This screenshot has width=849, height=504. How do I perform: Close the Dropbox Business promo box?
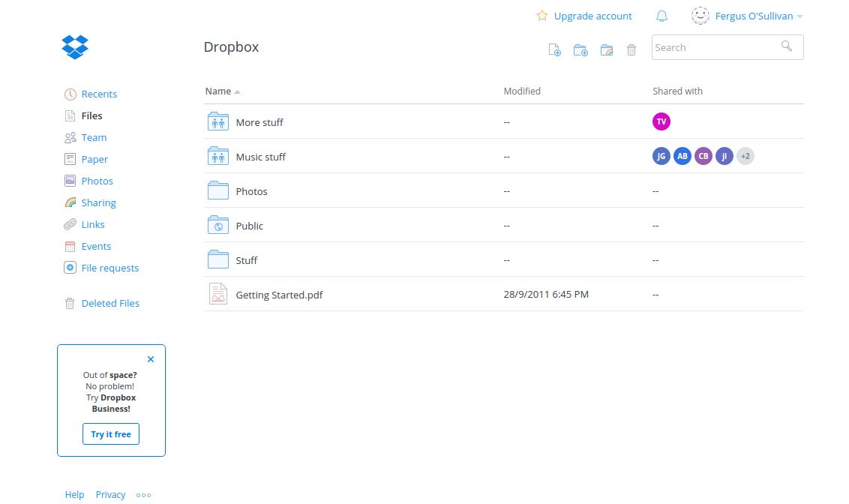(x=151, y=359)
